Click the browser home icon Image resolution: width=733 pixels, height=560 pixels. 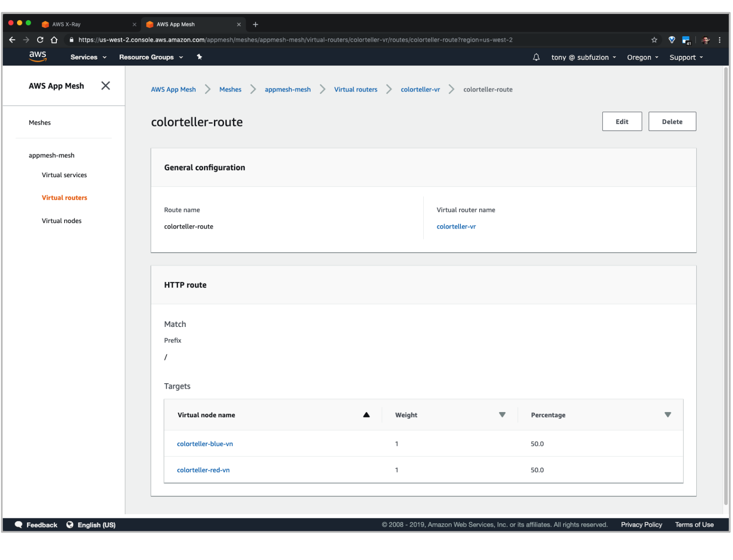pos(54,40)
